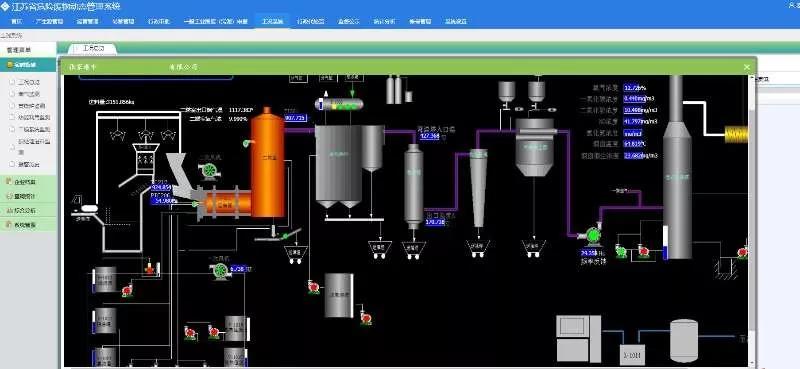Viewport: 800px width, 369px height.
Task: Click the green primary fan beside the grey hopper
Action: click(209, 171)
